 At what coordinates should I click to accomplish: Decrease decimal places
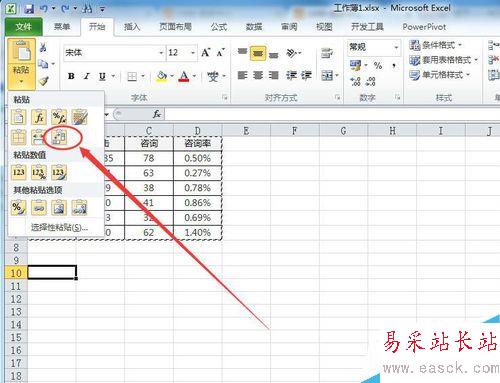371,81
